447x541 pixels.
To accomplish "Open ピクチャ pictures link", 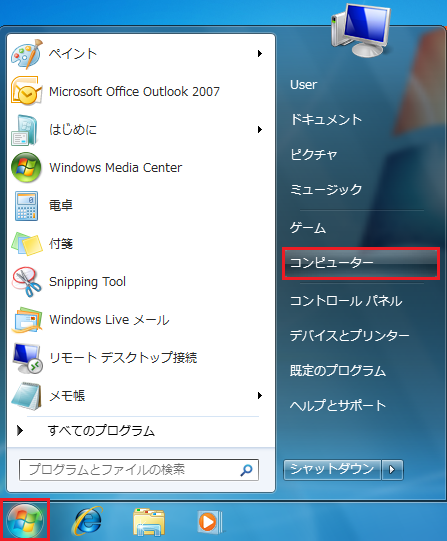I will point(314,154).
